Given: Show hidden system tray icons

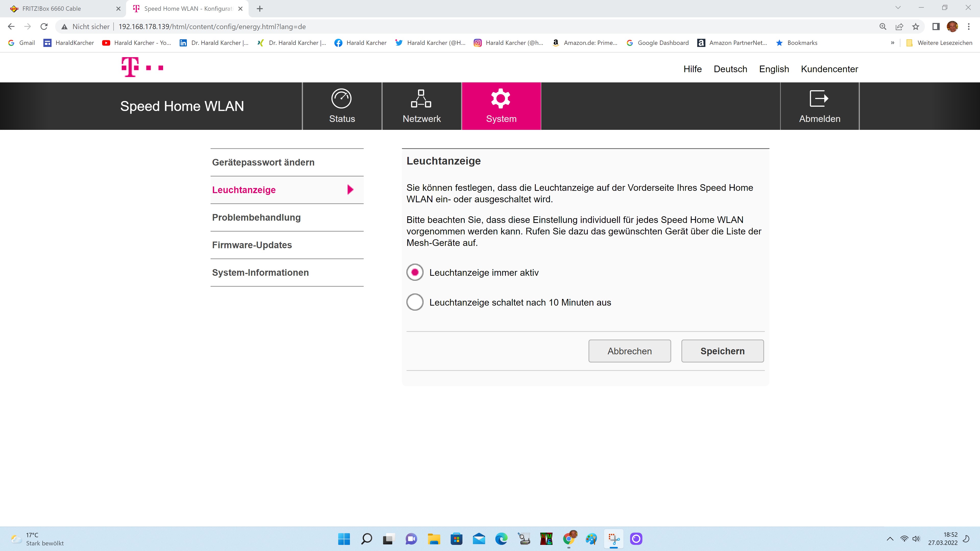Looking at the screenshot, I should [890, 539].
